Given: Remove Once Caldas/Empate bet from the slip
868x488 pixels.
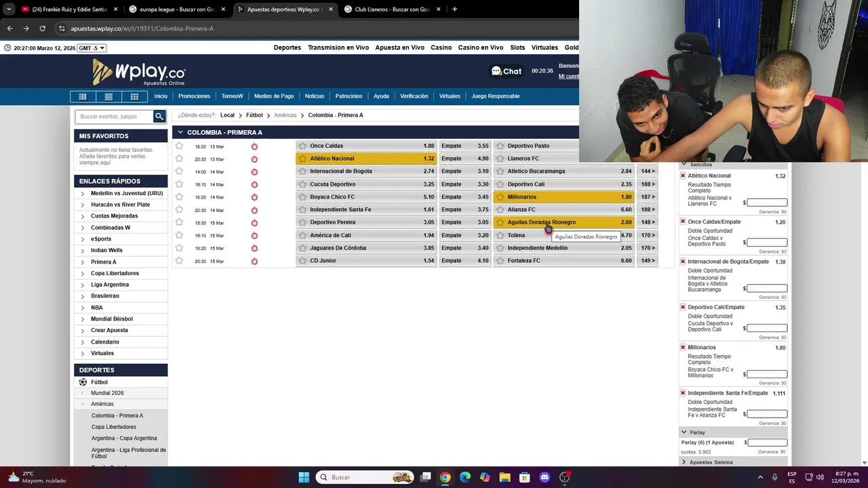Looking at the screenshot, I should point(683,222).
